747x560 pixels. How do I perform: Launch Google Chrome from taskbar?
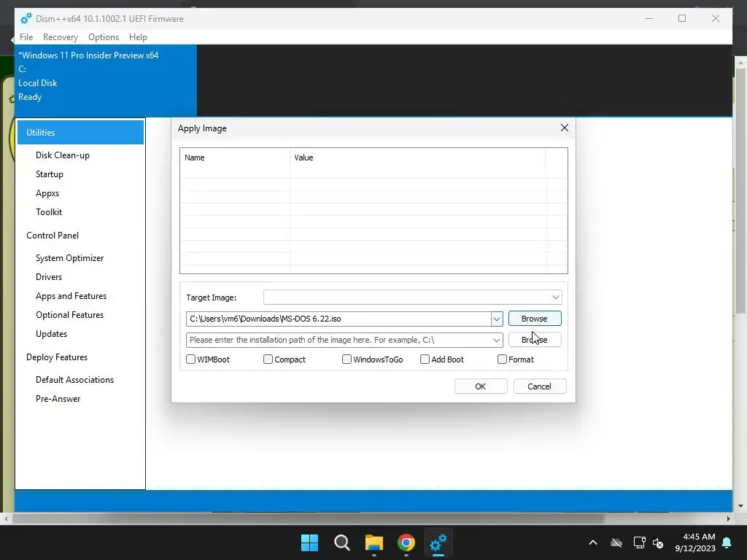(x=406, y=542)
